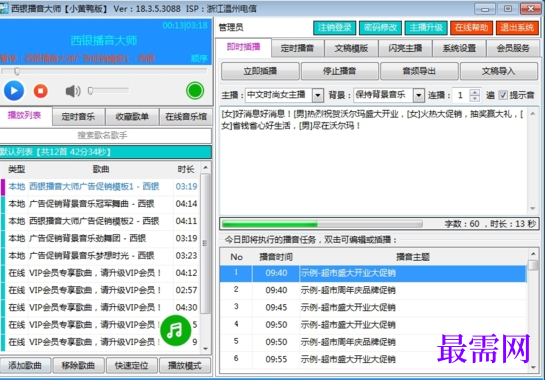Toggle the 提示音 checkbox
Viewport: 549px width, 380px height.
pyautogui.click(x=503, y=95)
